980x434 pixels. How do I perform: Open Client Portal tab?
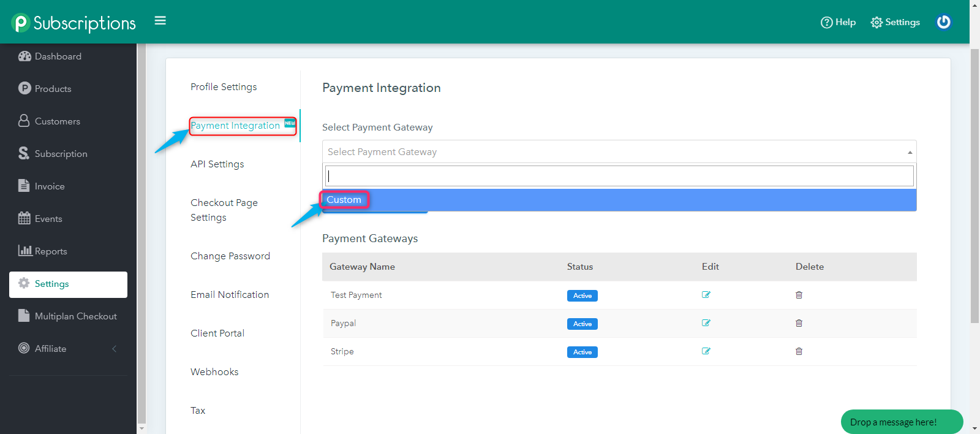pyautogui.click(x=217, y=333)
